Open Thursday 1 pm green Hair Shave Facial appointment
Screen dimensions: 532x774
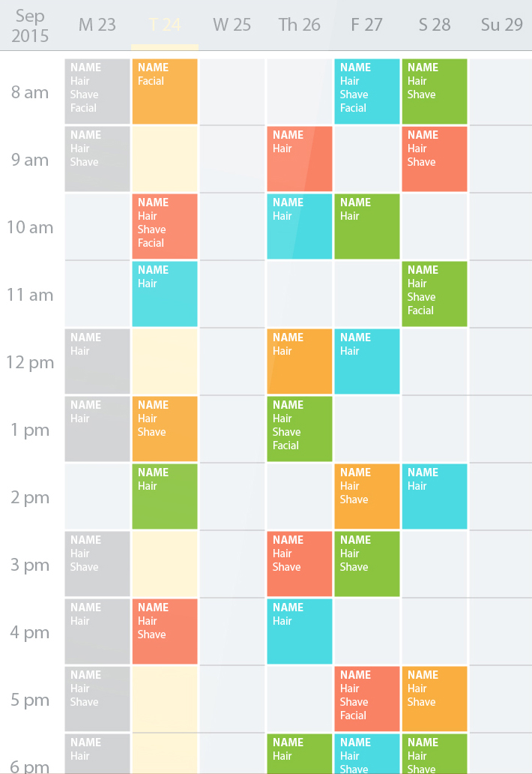tap(299, 429)
